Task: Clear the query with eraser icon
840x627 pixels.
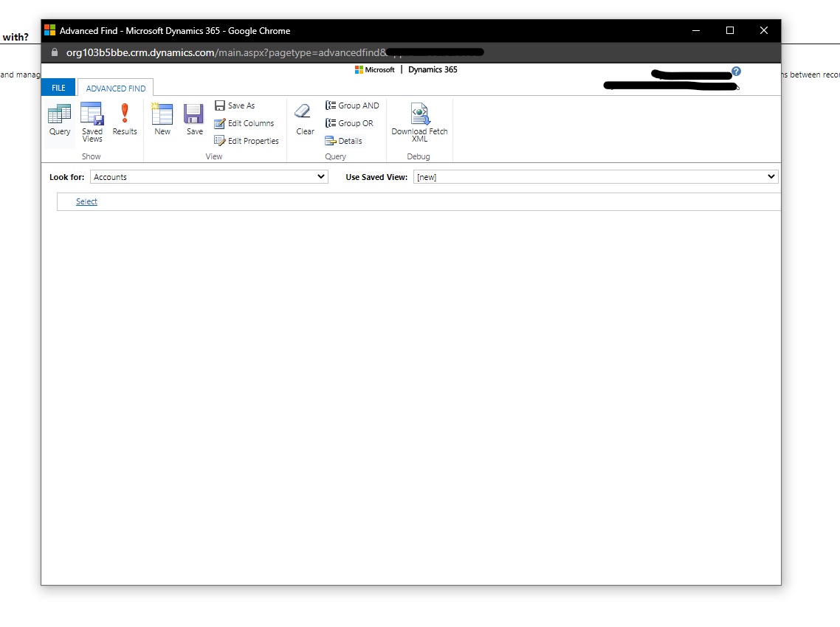Action: pyautogui.click(x=304, y=120)
